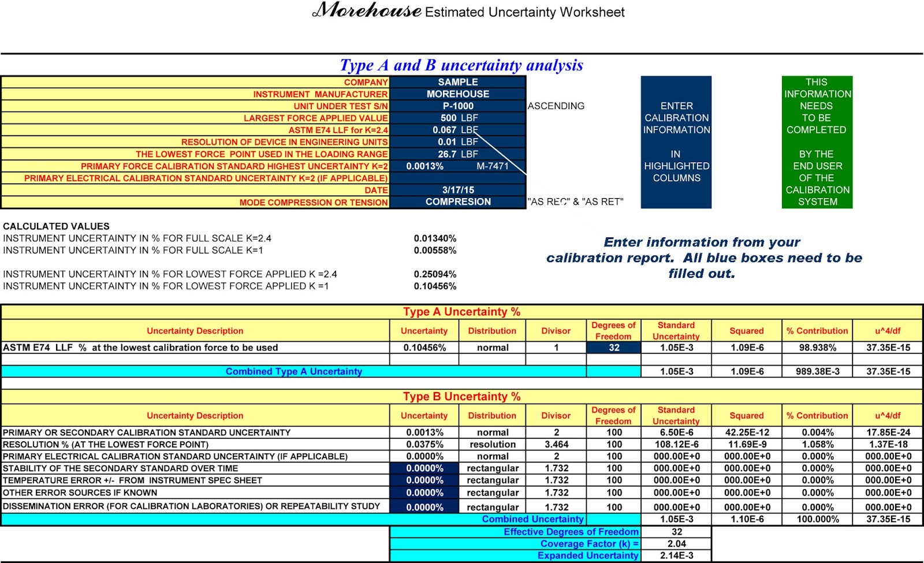Image resolution: width=924 pixels, height=563 pixels.
Task: Select the Degrees of Freedom cell showing 32
Action: click(x=614, y=348)
